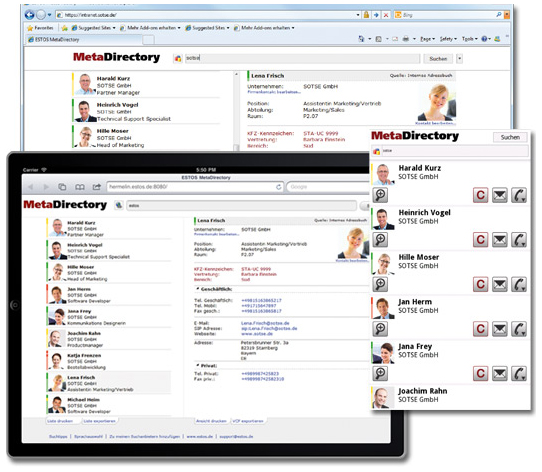Click the iPad browser share icon
542x472 pixels.
(x=96, y=187)
